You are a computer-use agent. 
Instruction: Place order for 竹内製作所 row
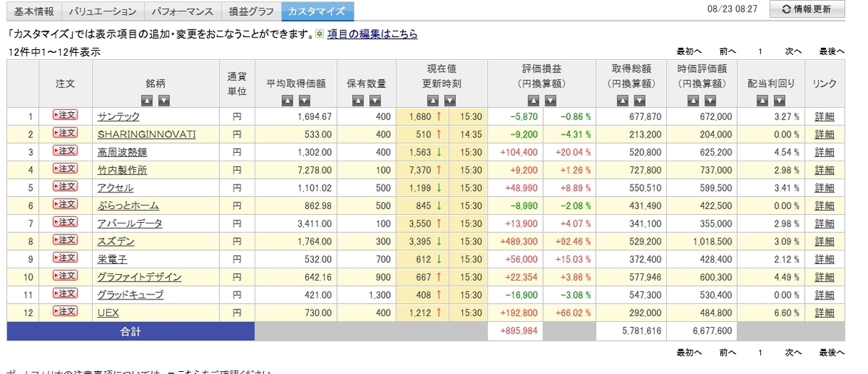tap(65, 169)
